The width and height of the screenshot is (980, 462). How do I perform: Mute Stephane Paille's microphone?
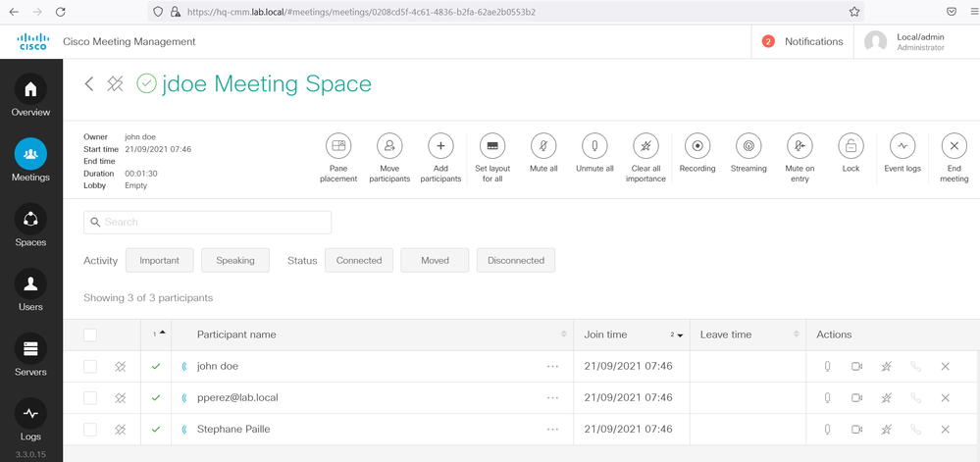827,429
